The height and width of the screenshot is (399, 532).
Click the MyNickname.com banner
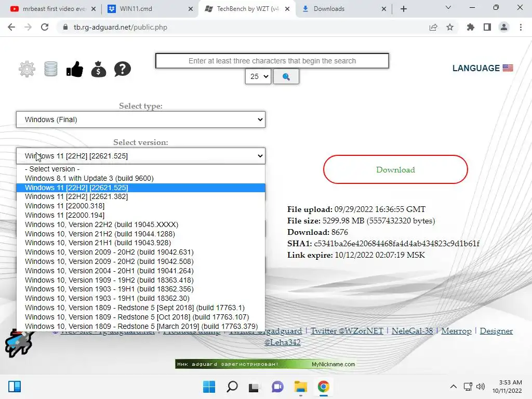[x=265, y=364]
